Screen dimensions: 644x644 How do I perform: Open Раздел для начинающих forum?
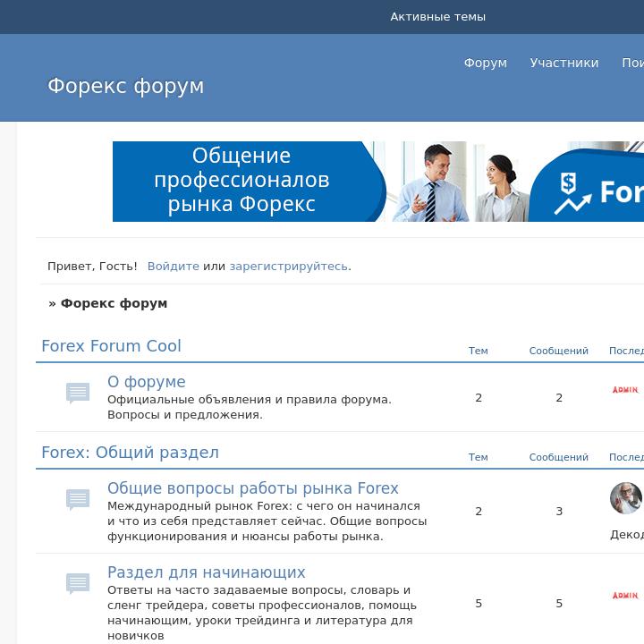(207, 572)
